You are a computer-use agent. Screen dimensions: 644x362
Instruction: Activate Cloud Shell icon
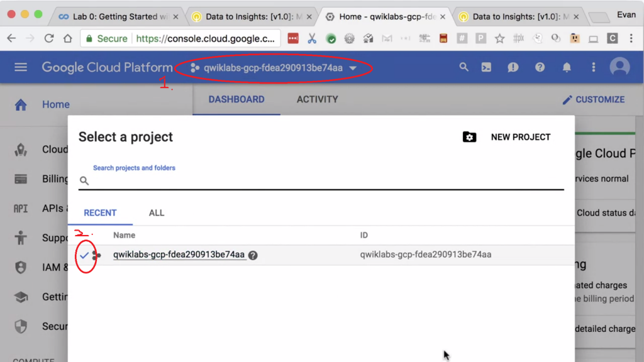pyautogui.click(x=486, y=67)
